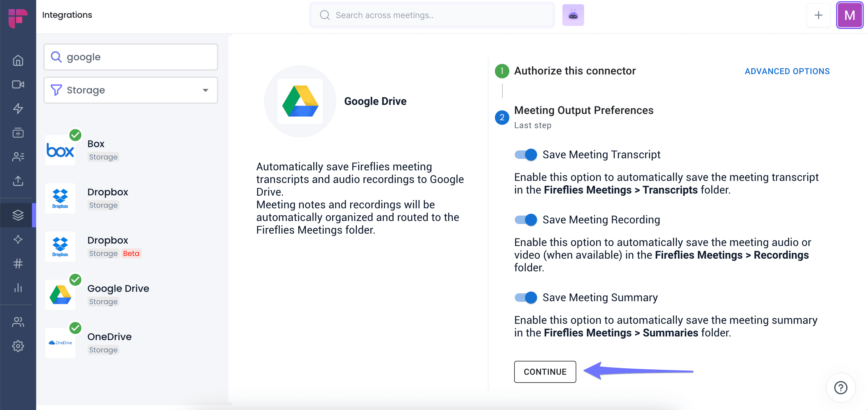Open the upload sidebar icon
The height and width of the screenshot is (410, 868).
point(18,181)
